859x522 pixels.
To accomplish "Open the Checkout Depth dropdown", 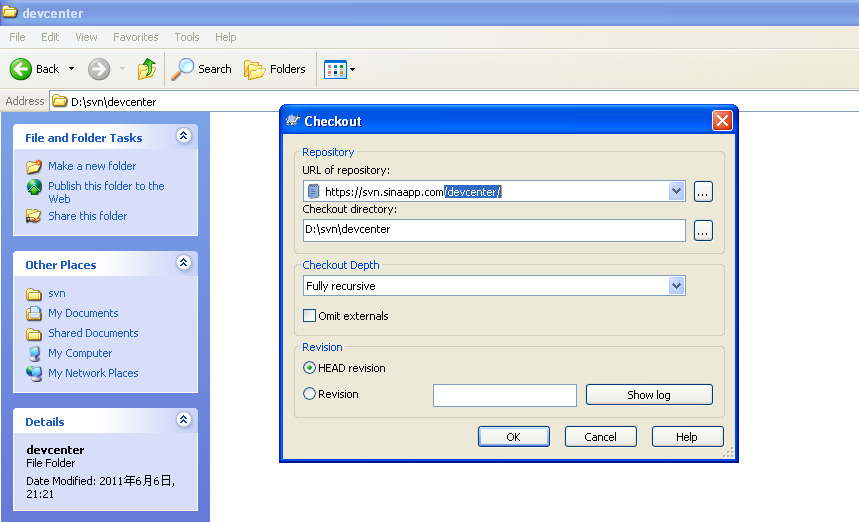I will [676, 286].
